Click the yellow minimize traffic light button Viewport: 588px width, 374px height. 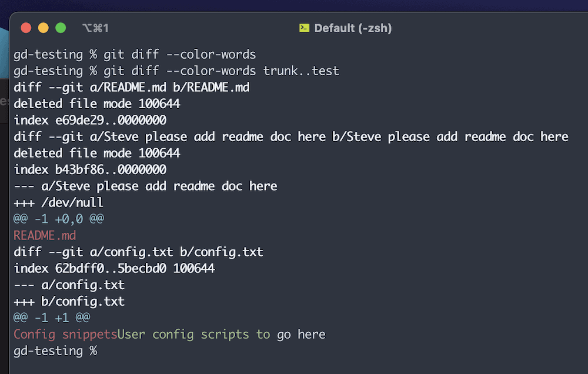click(x=42, y=28)
